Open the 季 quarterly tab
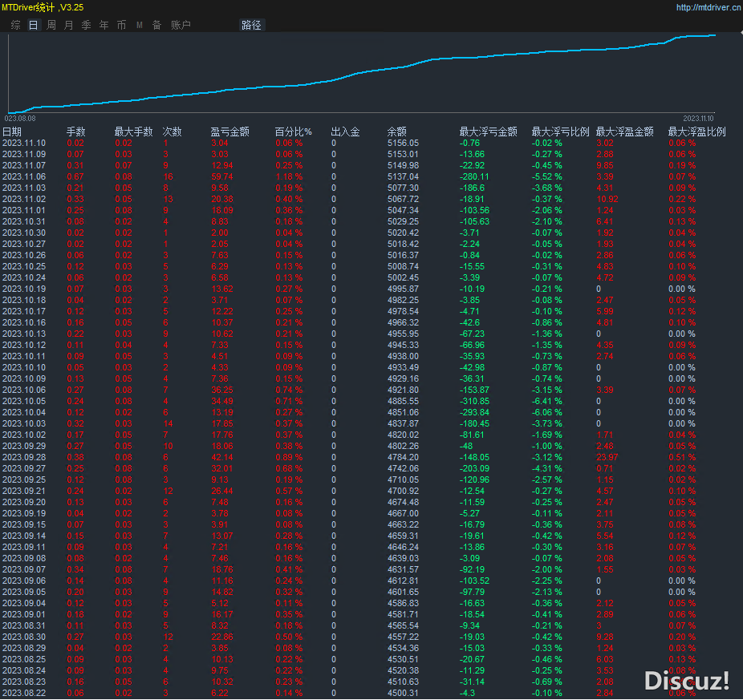 pos(86,25)
